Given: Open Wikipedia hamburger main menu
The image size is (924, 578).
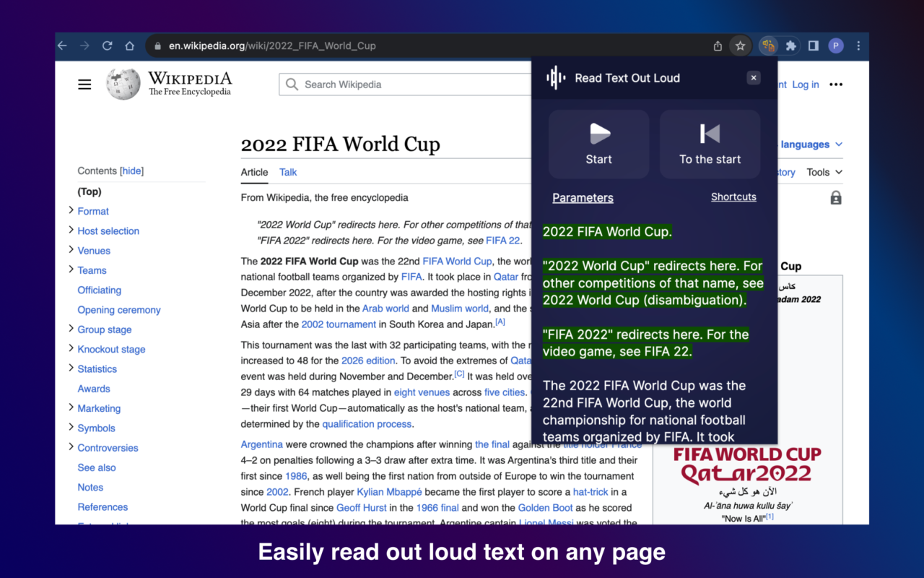Looking at the screenshot, I should tap(84, 85).
